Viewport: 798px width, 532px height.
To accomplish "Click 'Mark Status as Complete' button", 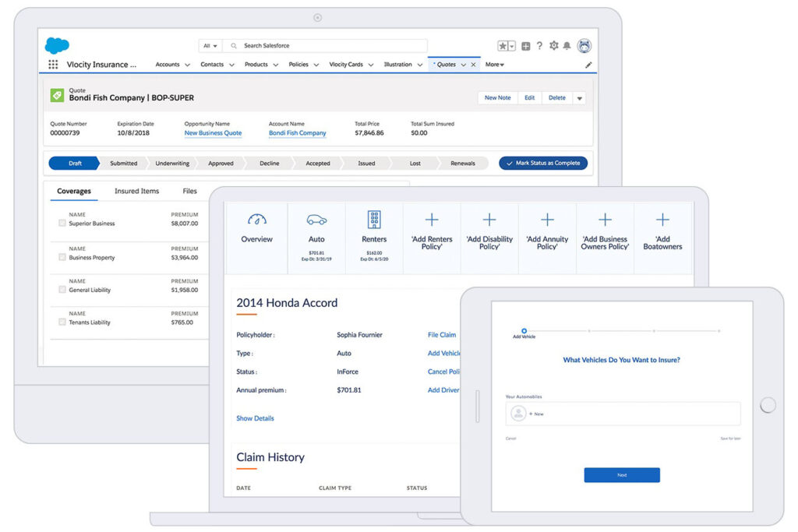I will coord(543,164).
